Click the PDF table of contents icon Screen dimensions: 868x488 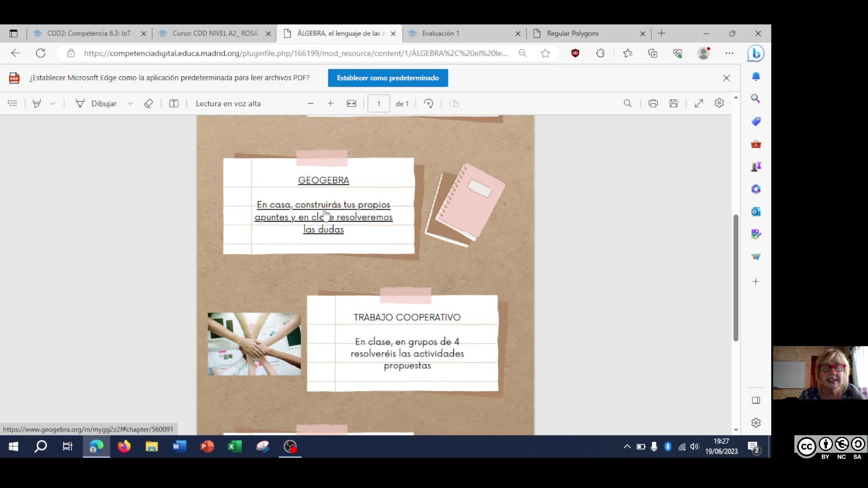point(13,103)
